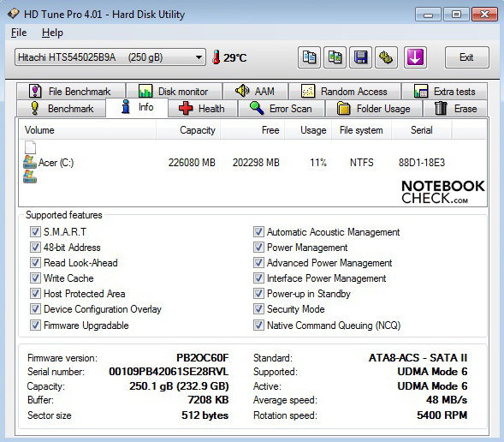Click the File system column header
The width and height of the screenshot is (504, 442).
(x=361, y=130)
